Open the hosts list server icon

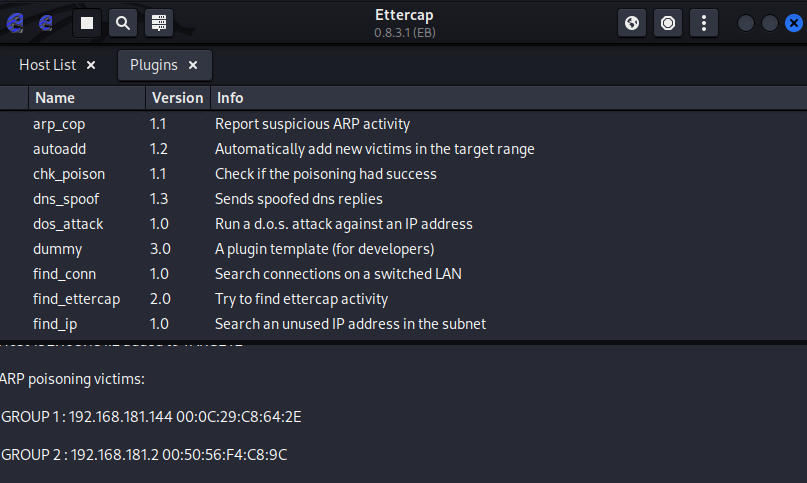click(158, 22)
